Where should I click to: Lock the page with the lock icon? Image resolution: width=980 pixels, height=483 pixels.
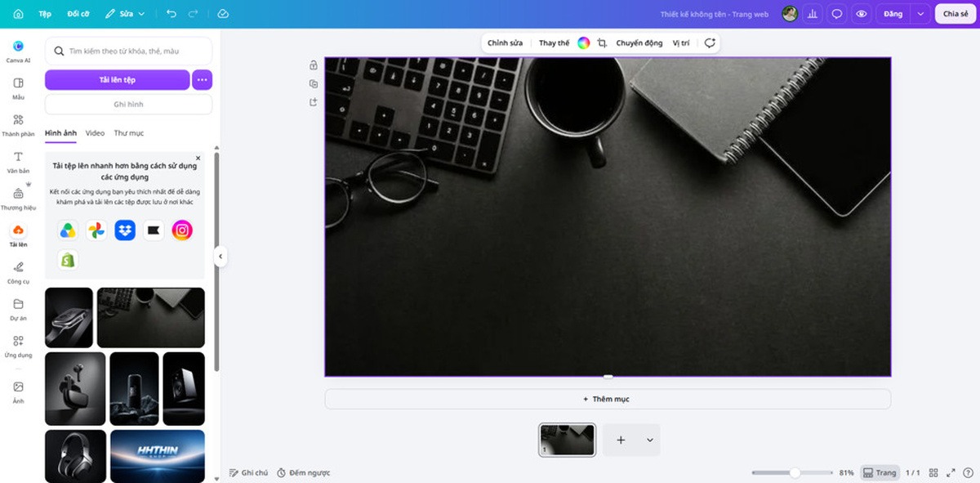click(314, 65)
